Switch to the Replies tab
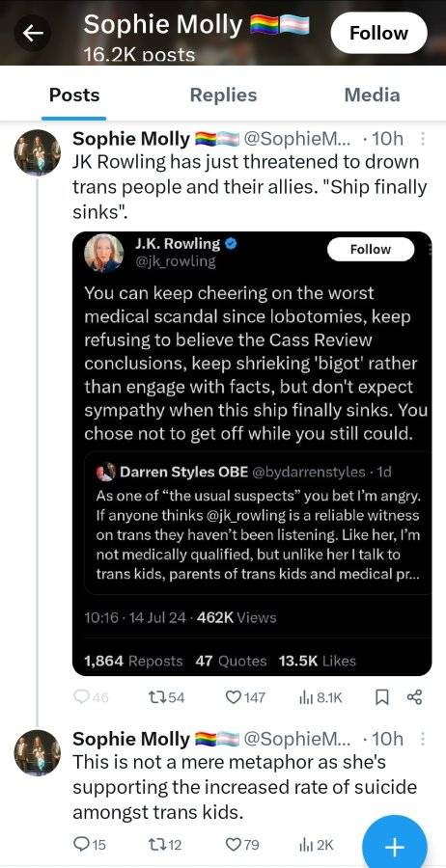The width and height of the screenshot is (446, 868). [223, 95]
